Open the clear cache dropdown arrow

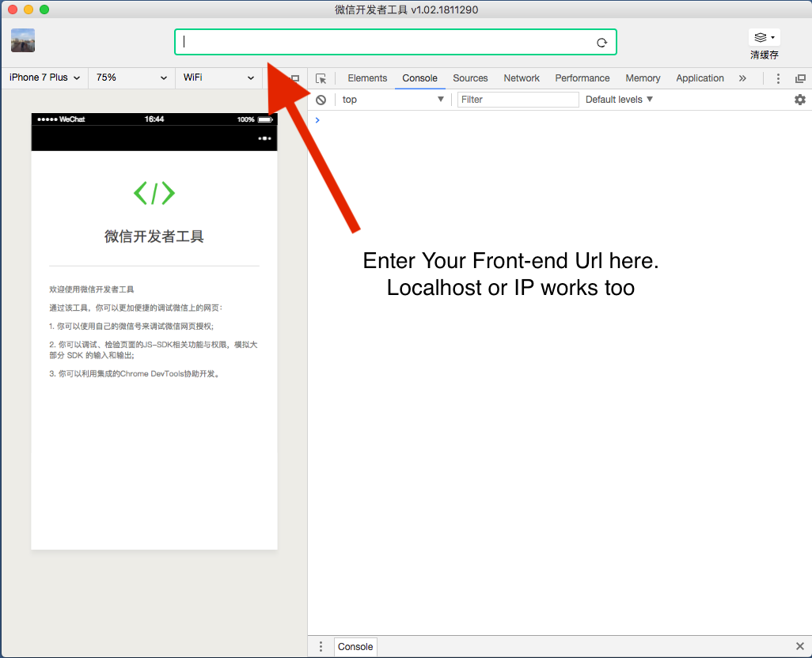772,36
